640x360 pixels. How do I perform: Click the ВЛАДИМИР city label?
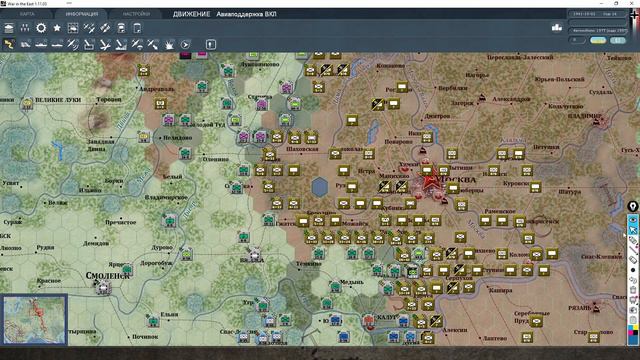(584, 116)
